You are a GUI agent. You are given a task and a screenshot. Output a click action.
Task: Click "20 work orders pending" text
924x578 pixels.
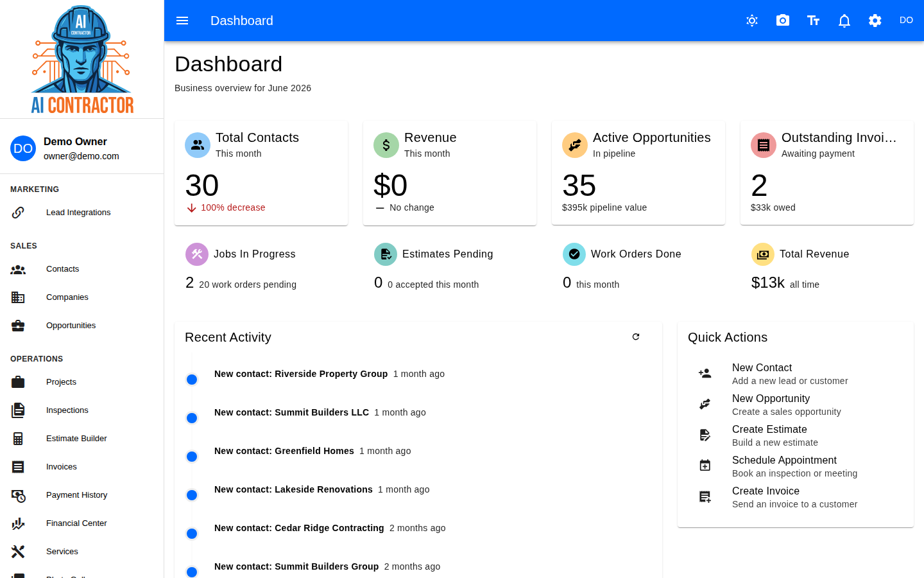tap(248, 285)
